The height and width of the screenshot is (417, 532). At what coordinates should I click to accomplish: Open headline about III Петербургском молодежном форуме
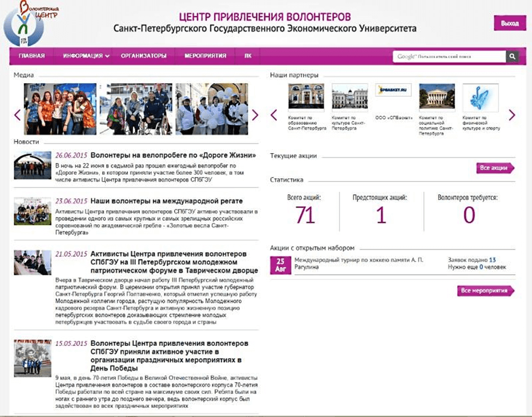point(174,262)
